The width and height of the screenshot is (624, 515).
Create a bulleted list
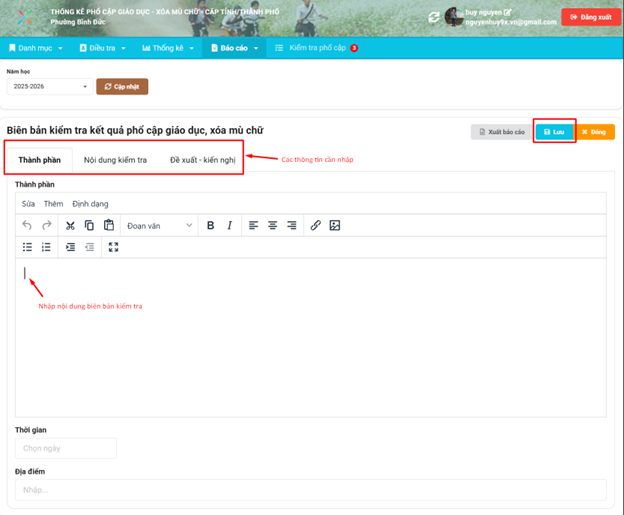point(27,247)
